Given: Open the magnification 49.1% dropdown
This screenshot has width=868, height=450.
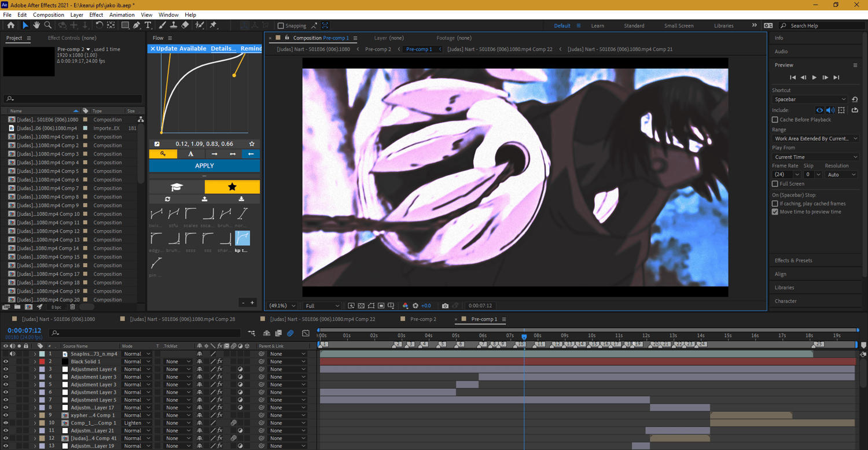Looking at the screenshot, I should [282, 305].
